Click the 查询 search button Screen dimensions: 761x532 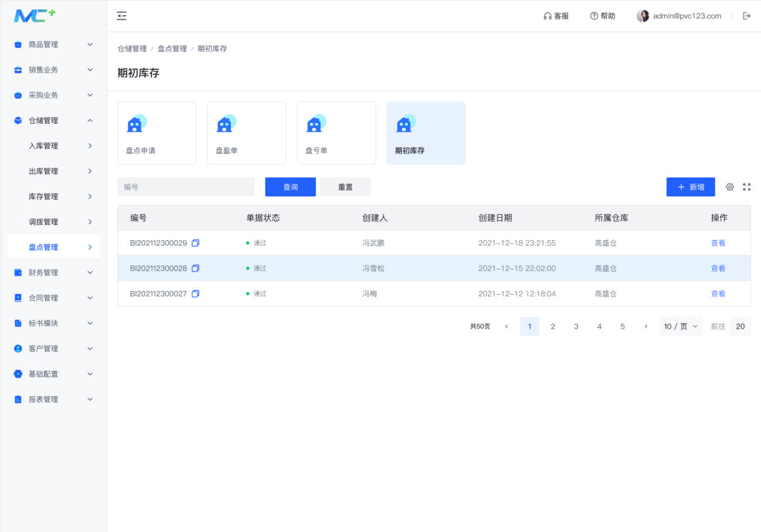291,187
